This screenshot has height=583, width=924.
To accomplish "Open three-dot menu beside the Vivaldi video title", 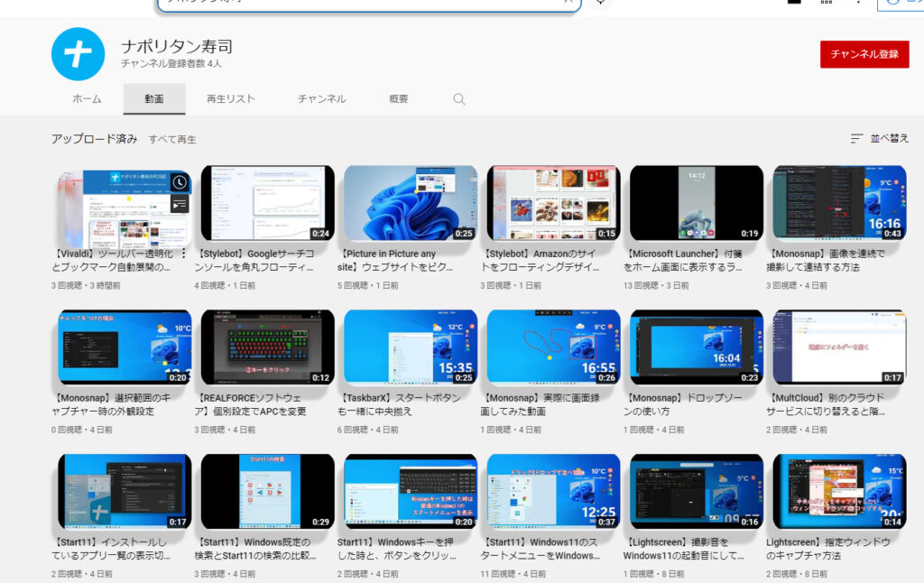I will 184,254.
